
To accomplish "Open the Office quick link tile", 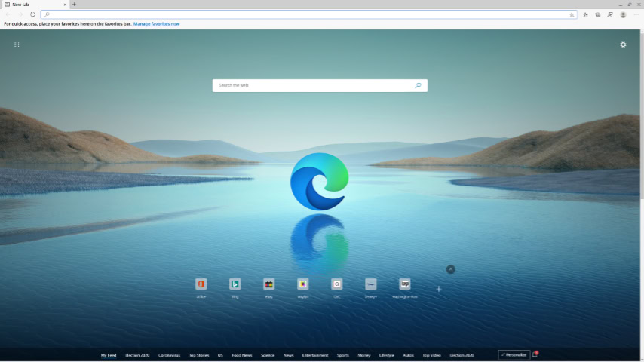I will tap(201, 284).
